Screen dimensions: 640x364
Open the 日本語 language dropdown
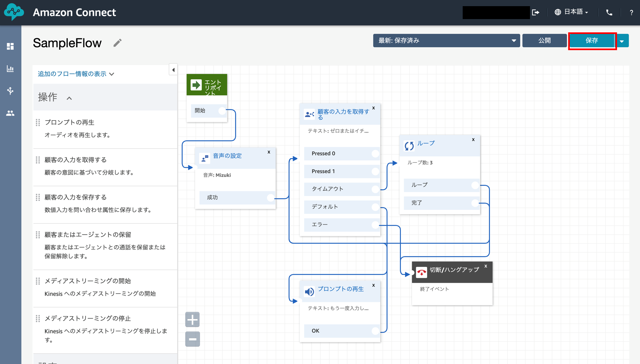572,12
